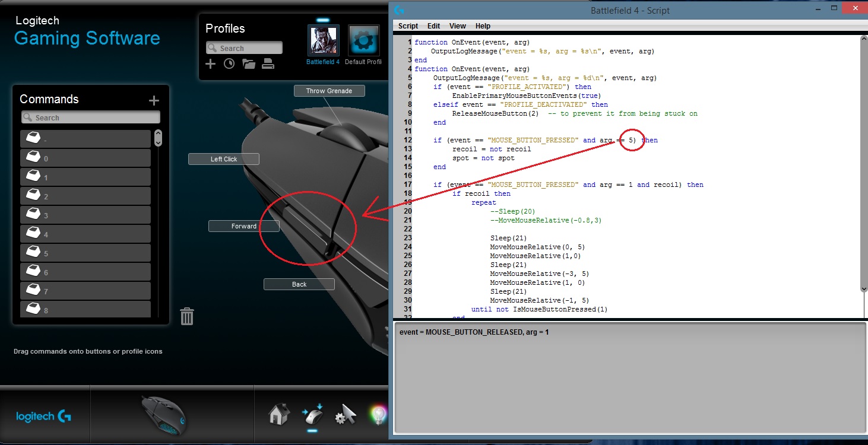This screenshot has width=868, height=445.
Task: Click the trash can delete icon
Action: (187, 316)
